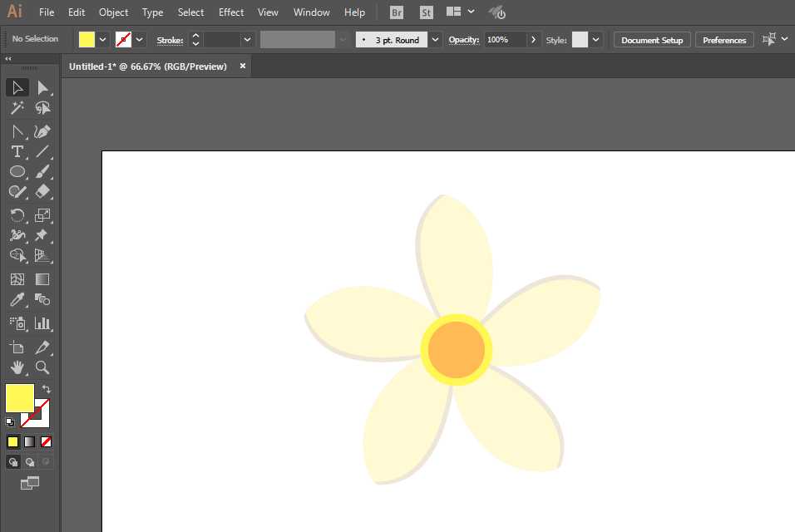Screen dimensions: 795x532
Task: Open the 3 pt. Round brush dropdown
Action: (435, 39)
